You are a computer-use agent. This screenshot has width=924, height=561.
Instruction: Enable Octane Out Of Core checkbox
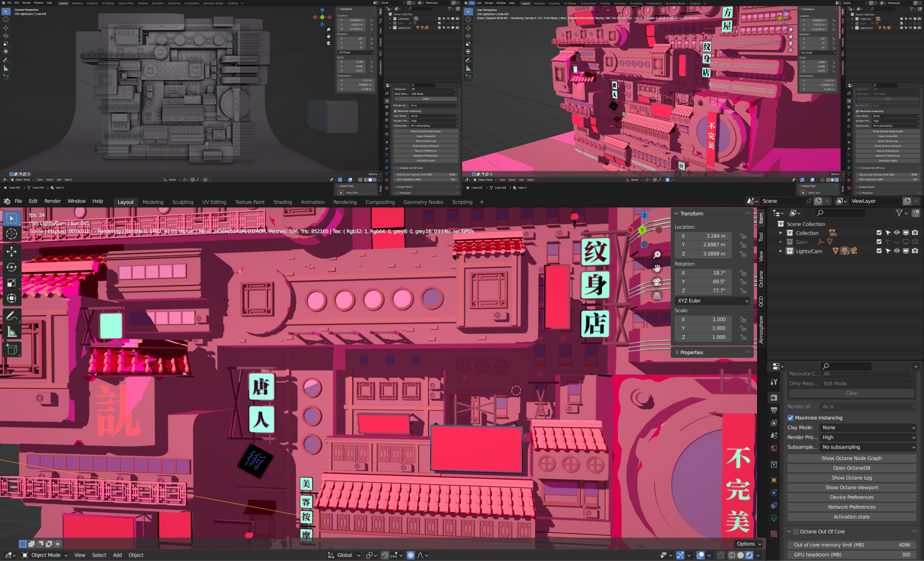796,532
